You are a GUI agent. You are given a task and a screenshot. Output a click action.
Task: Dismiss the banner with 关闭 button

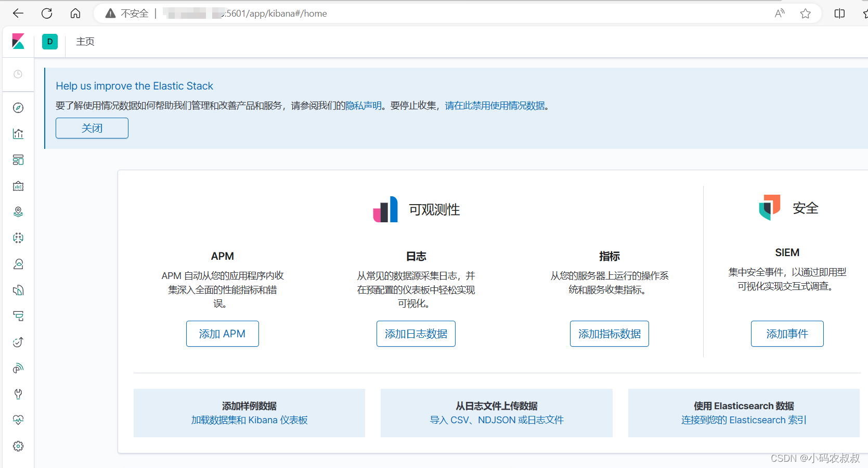pyautogui.click(x=92, y=128)
